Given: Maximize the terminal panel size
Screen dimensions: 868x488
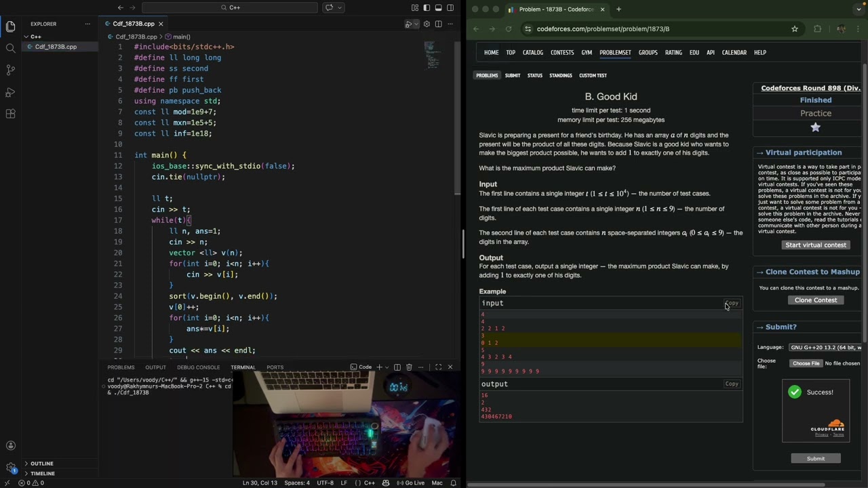Looking at the screenshot, I should (x=438, y=367).
